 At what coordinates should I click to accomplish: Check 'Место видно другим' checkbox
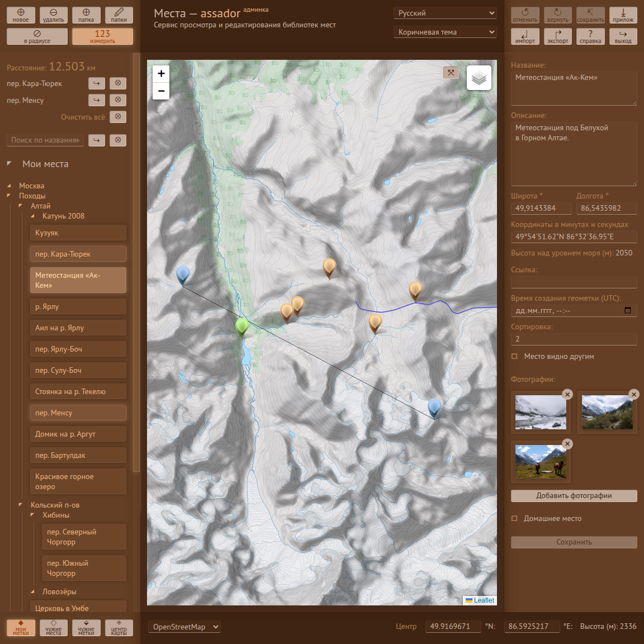tap(514, 357)
